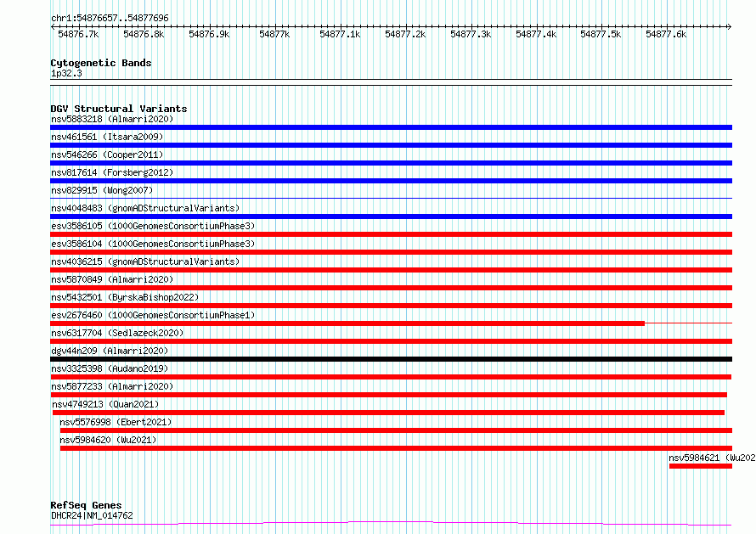Screen dimensions: 756x534
Task: Open the DHCR24|NM_014762 gene label
Action: 92,515
